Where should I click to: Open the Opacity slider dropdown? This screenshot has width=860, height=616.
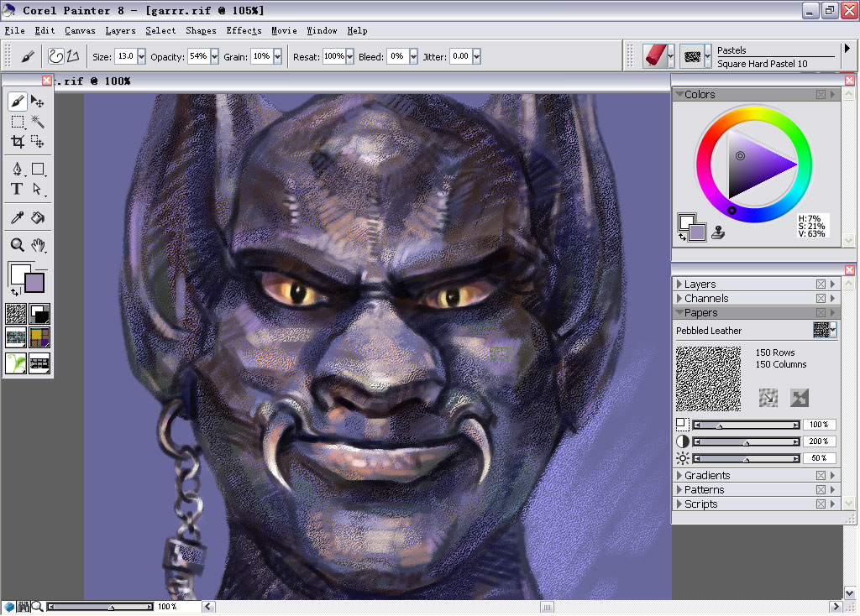point(214,56)
